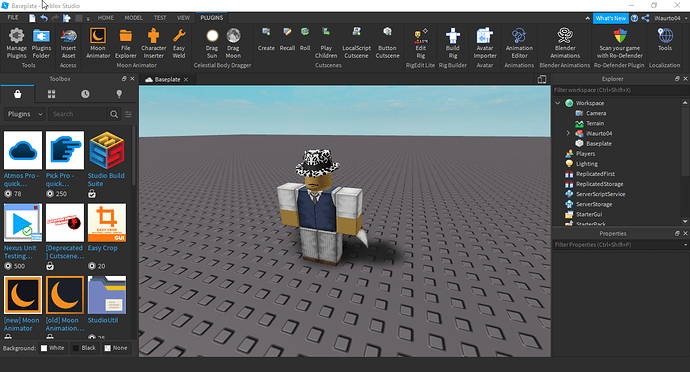Screen dimensions: 690x372
Task: Click Character Inserter
Action: (x=153, y=43)
